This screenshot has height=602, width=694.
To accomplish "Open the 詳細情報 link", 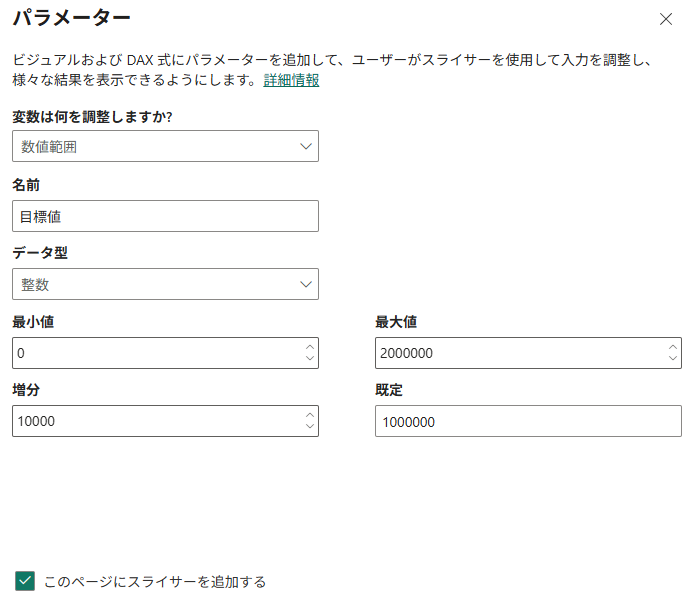I will click(291, 80).
